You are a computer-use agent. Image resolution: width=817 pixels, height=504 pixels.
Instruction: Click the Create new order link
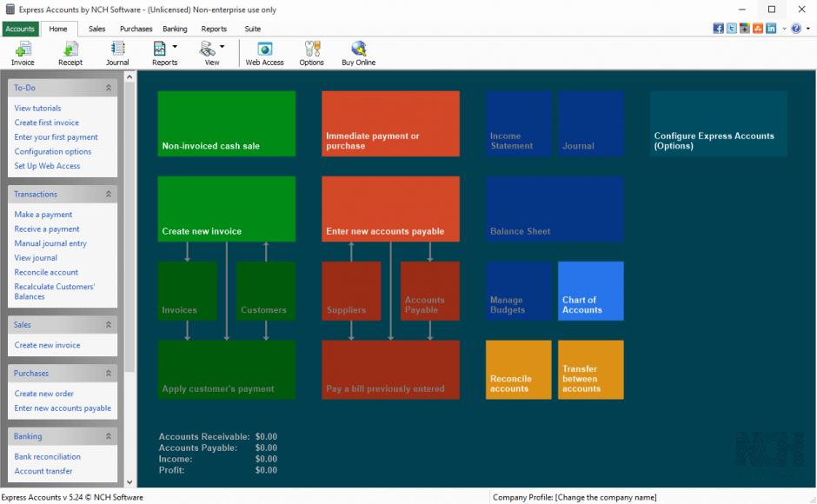point(44,394)
